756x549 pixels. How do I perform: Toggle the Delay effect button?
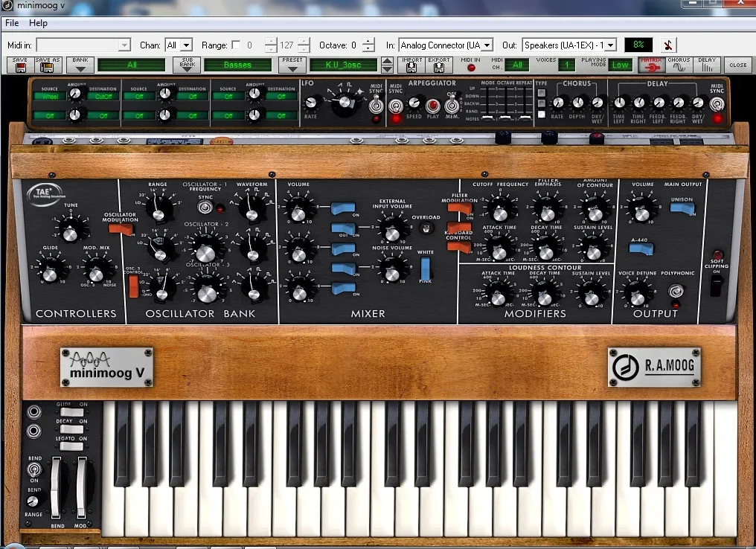(707, 65)
